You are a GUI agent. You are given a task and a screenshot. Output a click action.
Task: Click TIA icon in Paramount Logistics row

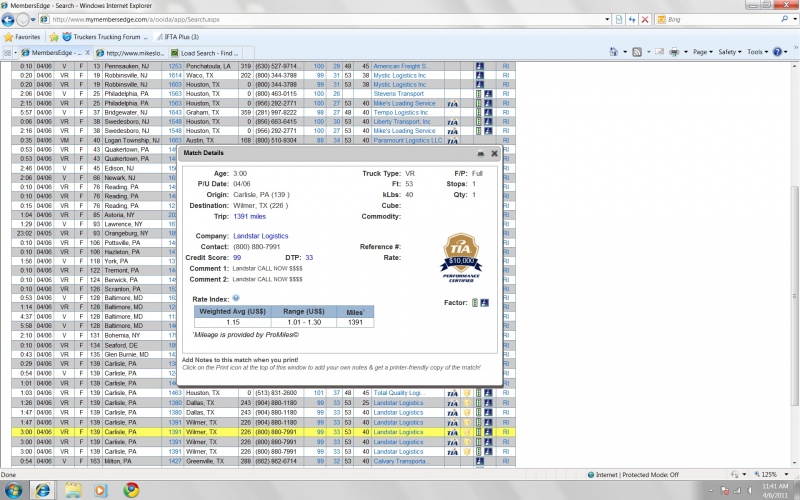tap(452, 141)
